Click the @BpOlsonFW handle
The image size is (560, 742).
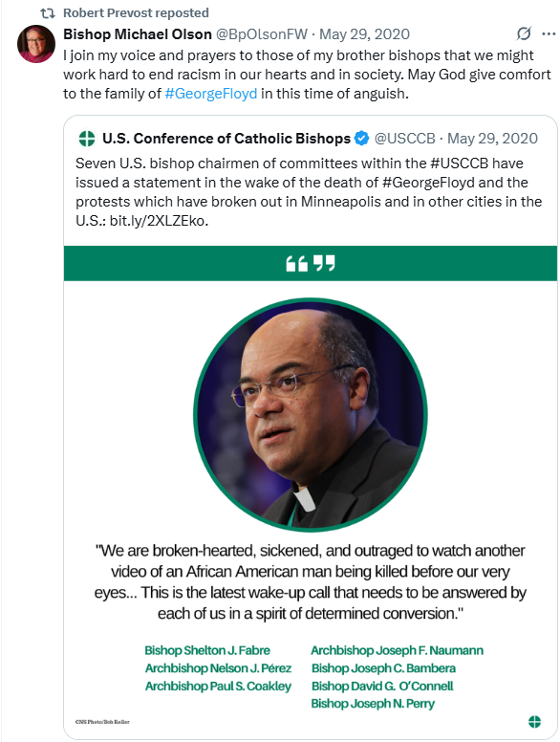click(262, 34)
